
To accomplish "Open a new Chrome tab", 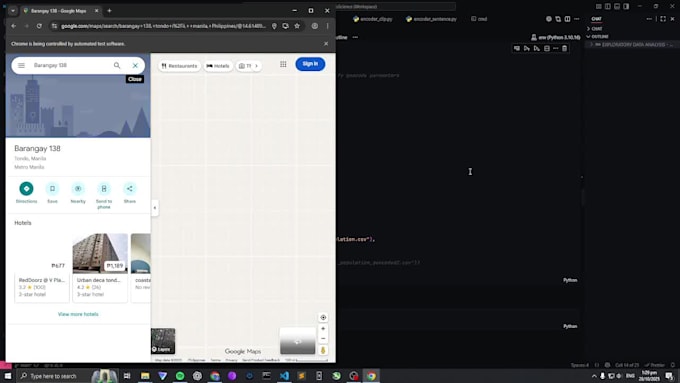I will pos(109,11).
